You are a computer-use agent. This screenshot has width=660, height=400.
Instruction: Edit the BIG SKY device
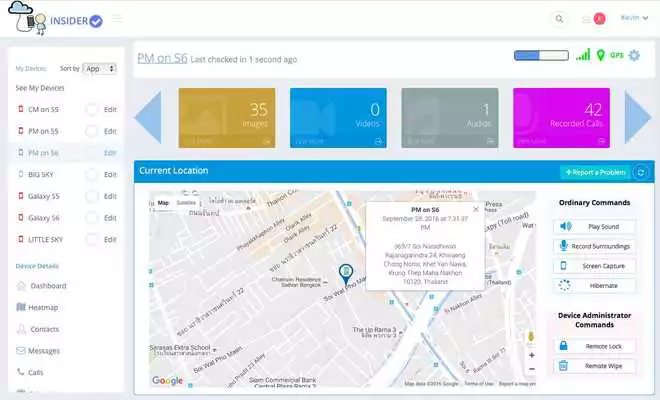(x=110, y=174)
